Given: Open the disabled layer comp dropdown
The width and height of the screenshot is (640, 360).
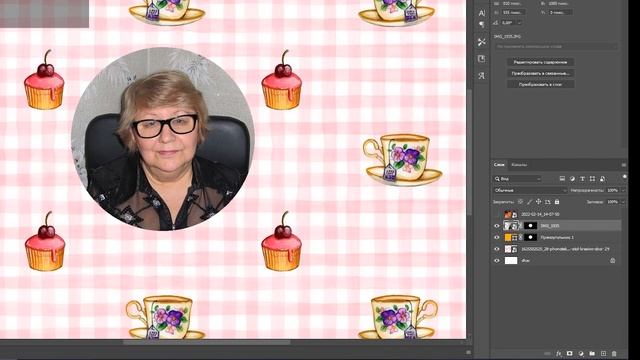Looking at the screenshot, I should point(556,47).
